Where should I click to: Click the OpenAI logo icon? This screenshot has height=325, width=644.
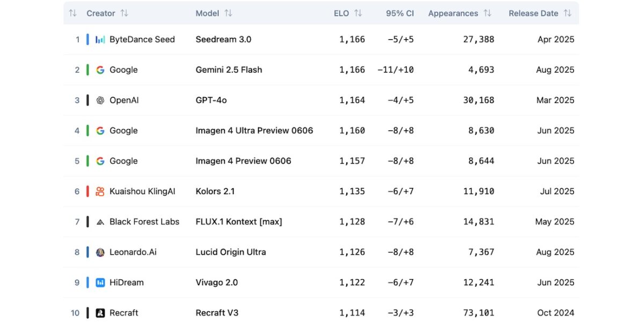pos(100,100)
